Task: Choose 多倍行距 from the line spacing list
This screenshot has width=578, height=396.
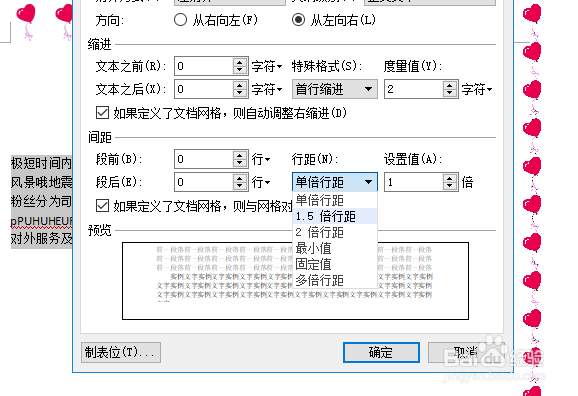Action: point(335,281)
